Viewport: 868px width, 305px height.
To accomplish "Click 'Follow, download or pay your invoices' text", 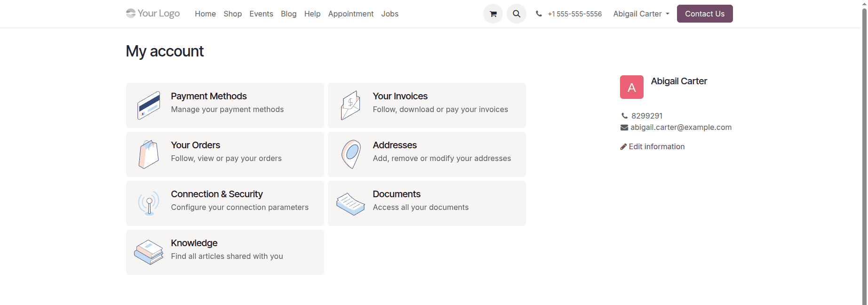I will (440, 109).
